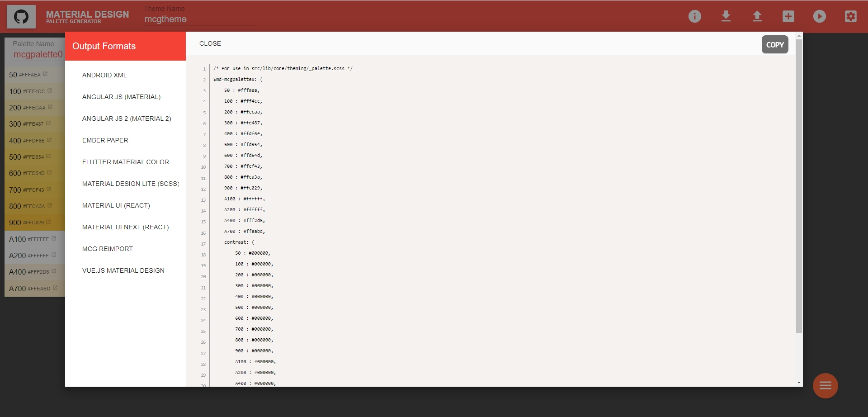
Task: Open the settings gear icon
Action: point(850,17)
